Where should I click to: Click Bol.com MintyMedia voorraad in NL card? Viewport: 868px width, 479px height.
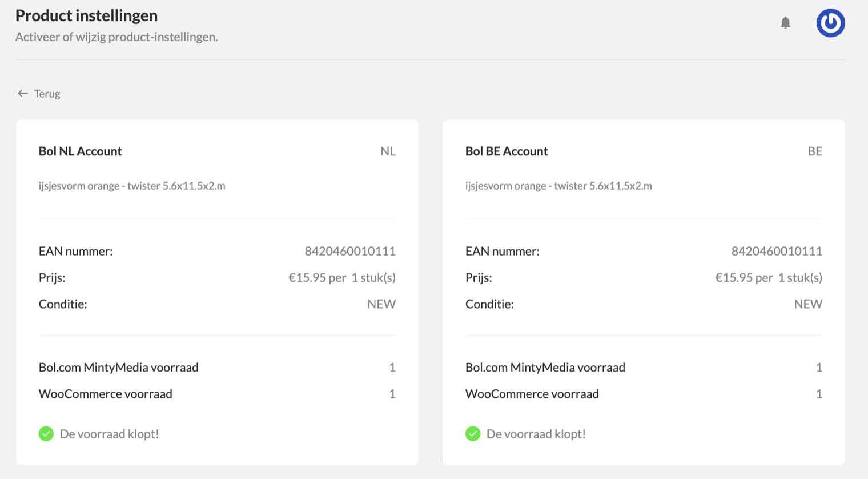pos(119,368)
